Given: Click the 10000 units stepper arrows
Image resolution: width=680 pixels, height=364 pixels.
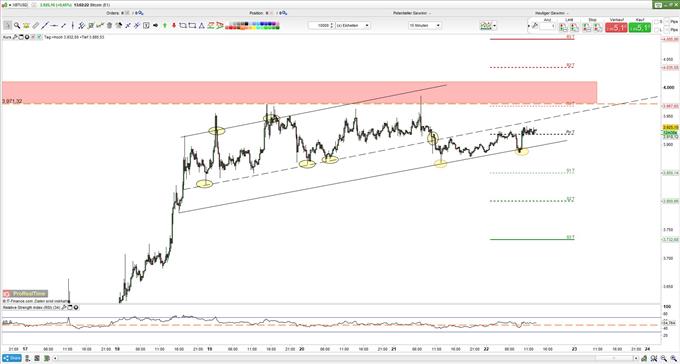Looking at the screenshot, I should coord(332,25).
